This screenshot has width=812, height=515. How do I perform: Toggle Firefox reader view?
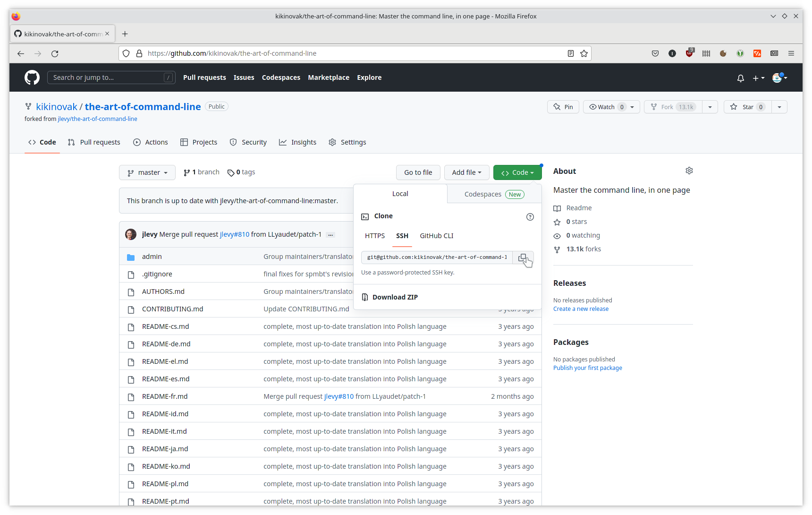click(x=570, y=53)
